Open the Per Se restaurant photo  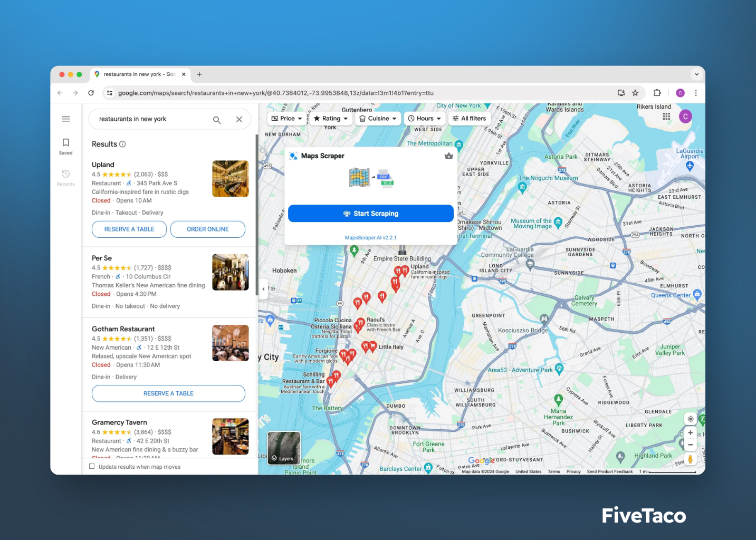pos(231,272)
